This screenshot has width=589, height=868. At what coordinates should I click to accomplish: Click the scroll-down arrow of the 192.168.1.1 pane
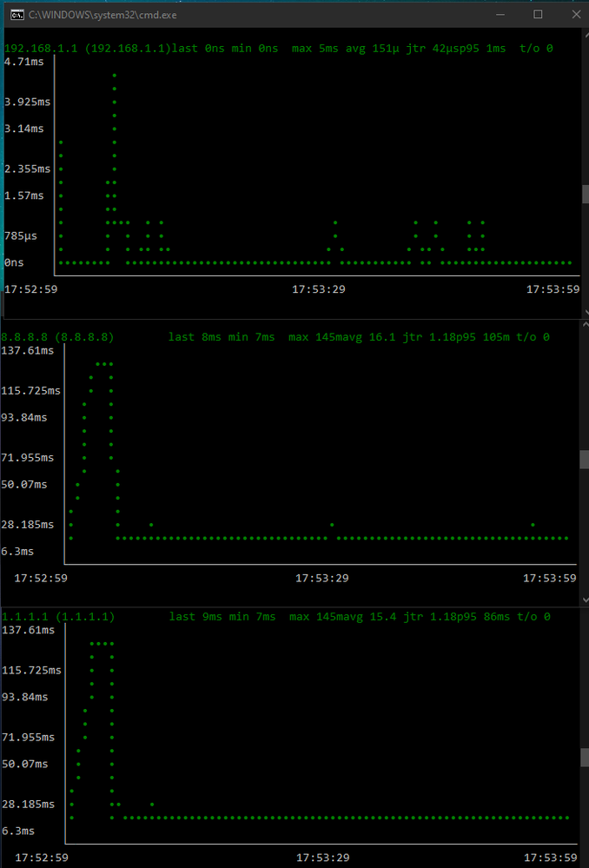coord(586,312)
